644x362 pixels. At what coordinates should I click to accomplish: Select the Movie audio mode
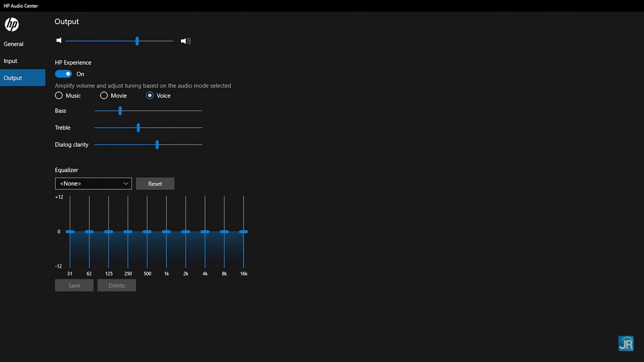point(104,96)
